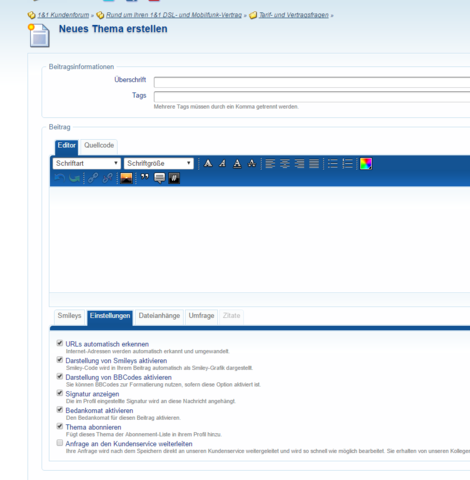This screenshot has width=470, height=480.
Task: Open the Schriftgröße dropdown
Action: click(x=159, y=163)
